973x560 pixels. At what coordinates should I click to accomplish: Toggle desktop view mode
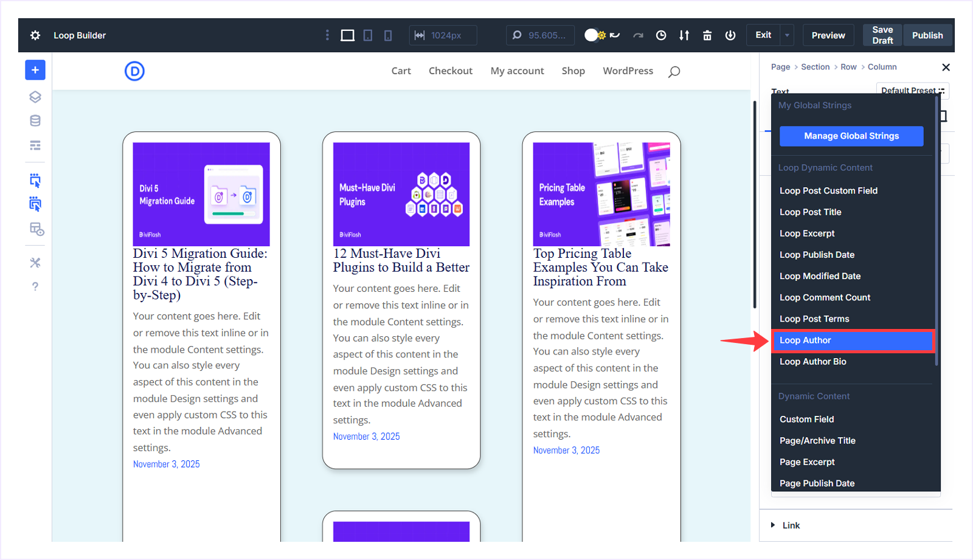click(x=347, y=35)
